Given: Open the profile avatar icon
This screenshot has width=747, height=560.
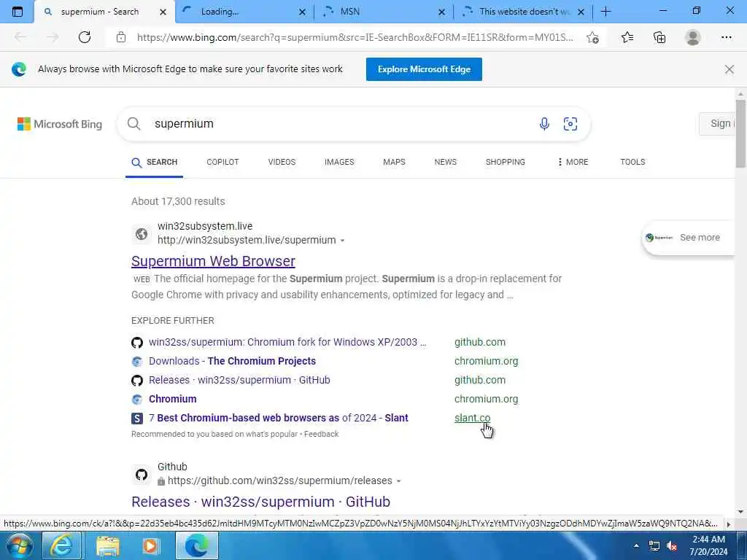Looking at the screenshot, I should coord(693,37).
